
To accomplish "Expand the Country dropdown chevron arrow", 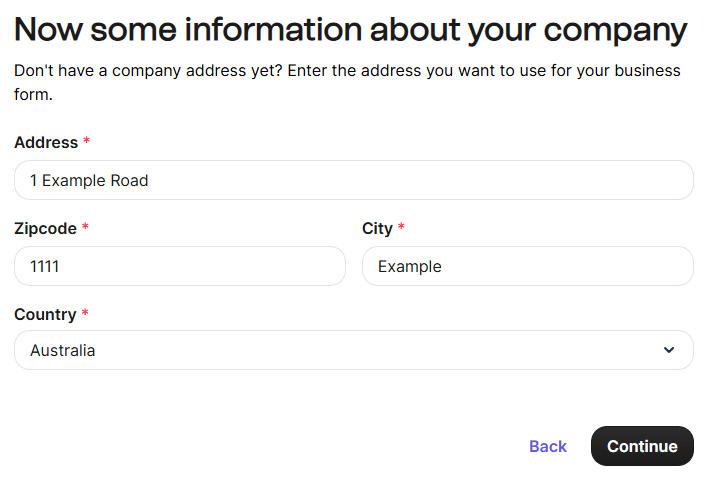I will (x=668, y=350).
